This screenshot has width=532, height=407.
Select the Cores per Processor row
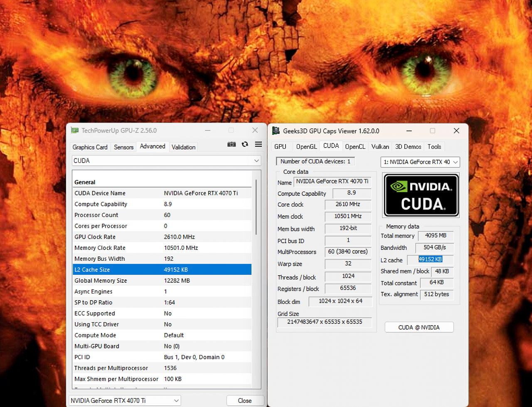[162, 226]
